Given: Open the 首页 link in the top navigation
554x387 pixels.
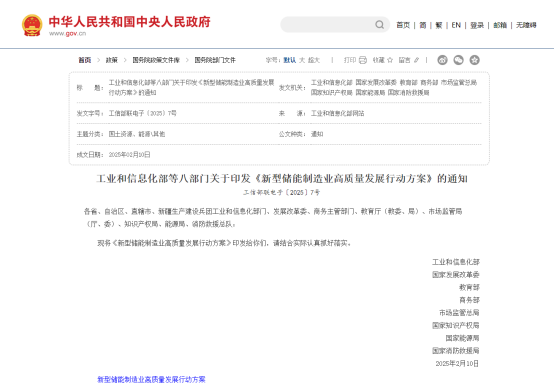Looking at the screenshot, I should pos(403,25).
